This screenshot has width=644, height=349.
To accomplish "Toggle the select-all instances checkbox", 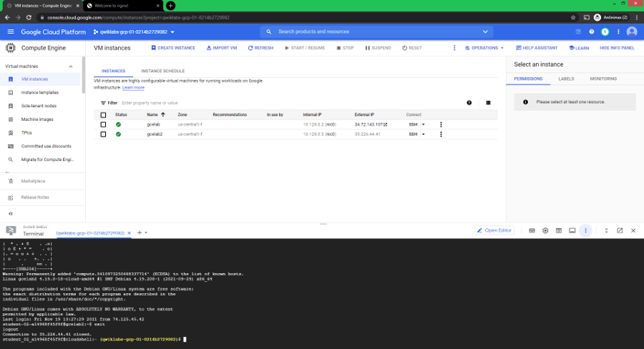I will (x=103, y=115).
